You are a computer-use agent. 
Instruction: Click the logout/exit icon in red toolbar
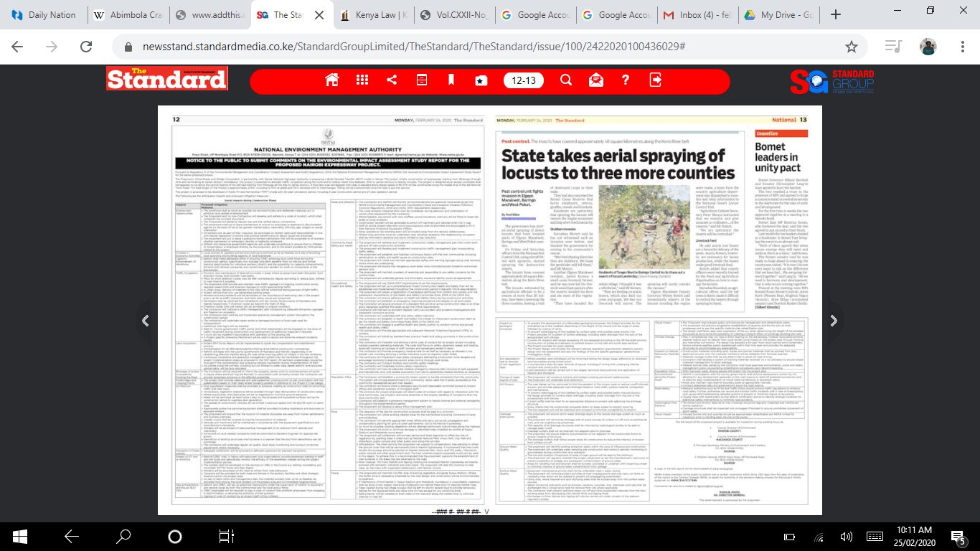click(x=656, y=80)
